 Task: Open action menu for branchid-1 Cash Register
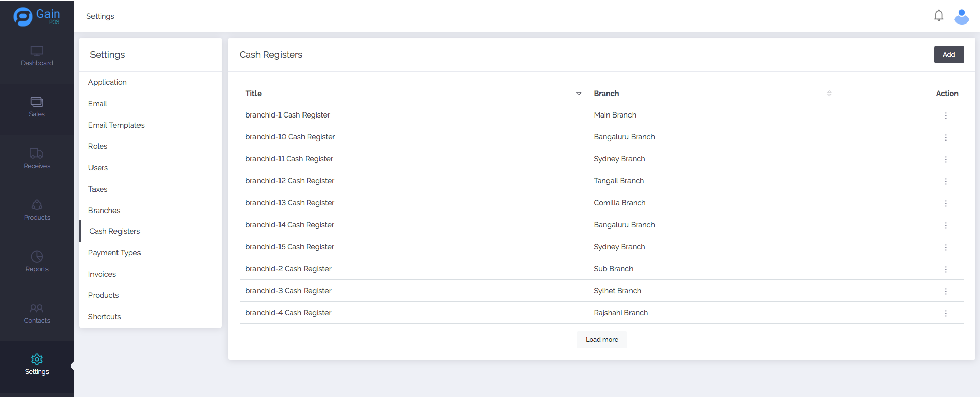click(945, 115)
